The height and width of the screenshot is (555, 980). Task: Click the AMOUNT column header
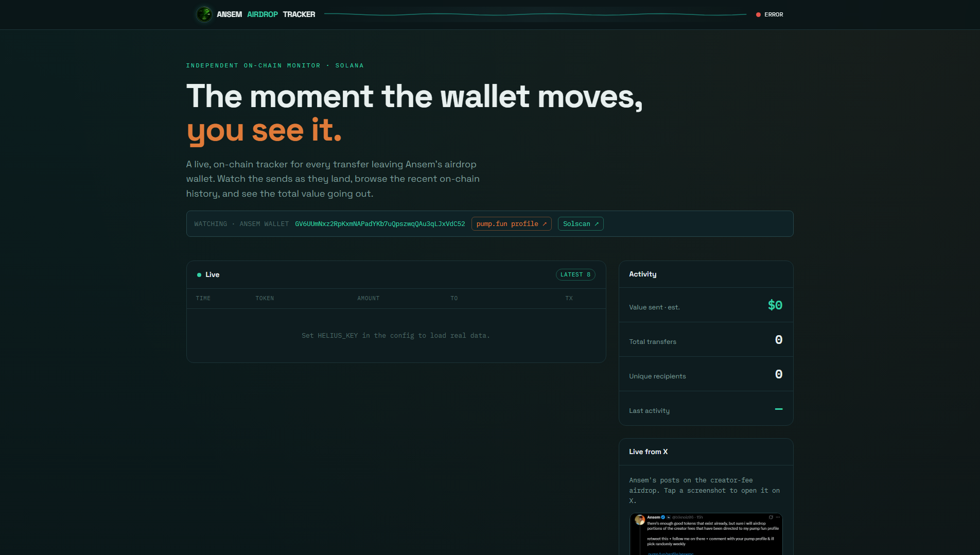pyautogui.click(x=369, y=299)
